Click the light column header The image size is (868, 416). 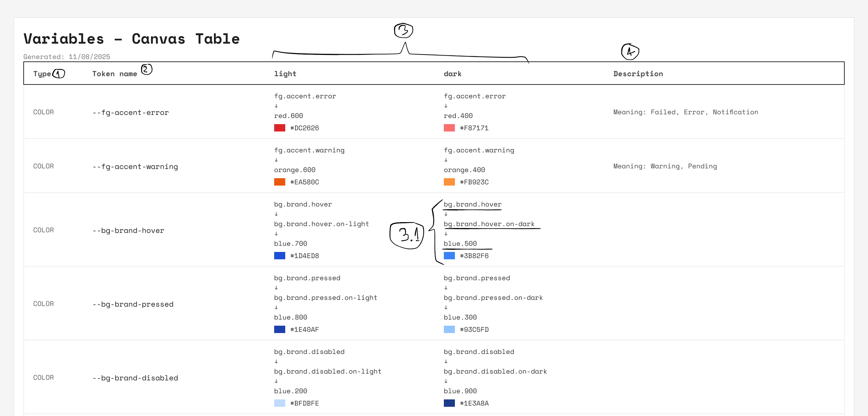(x=285, y=74)
